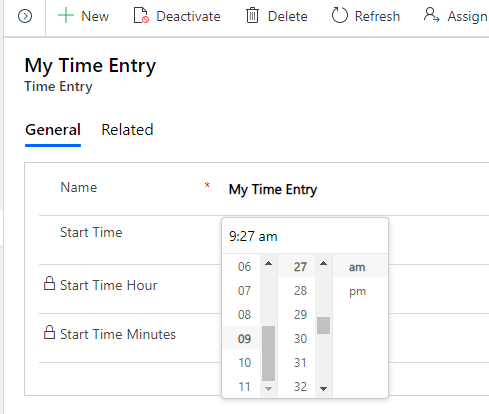Switch to the General tab

(x=53, y=130)
